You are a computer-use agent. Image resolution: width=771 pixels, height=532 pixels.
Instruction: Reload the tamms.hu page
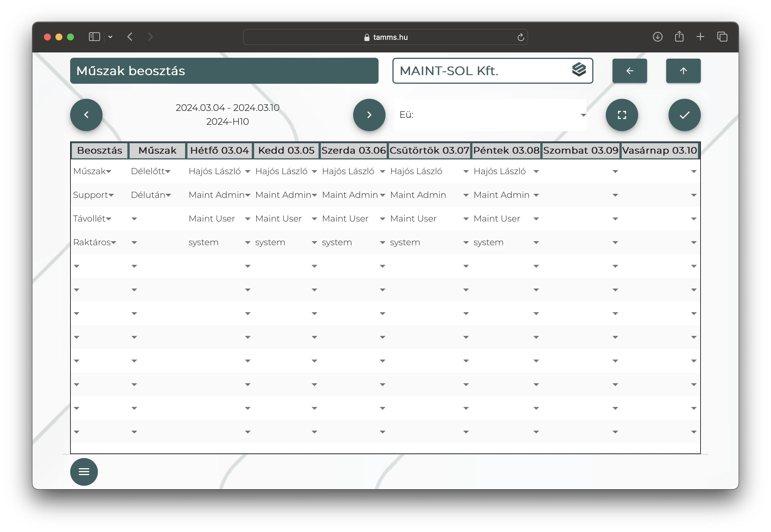(520, 37)
